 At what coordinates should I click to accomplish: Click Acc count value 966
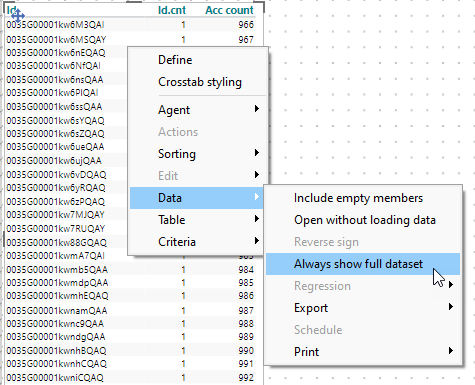click(246, 25)
